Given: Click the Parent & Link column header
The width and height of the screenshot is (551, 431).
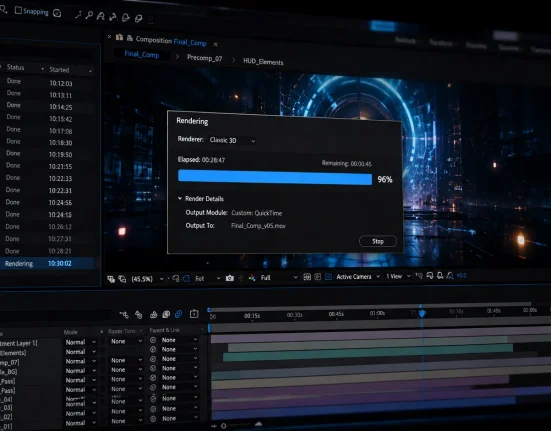Looking at the screenshot, I should [x=164, y=330].
